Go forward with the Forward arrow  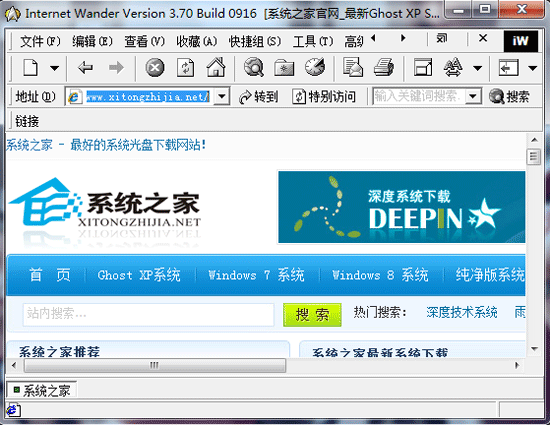coord(116,67)
